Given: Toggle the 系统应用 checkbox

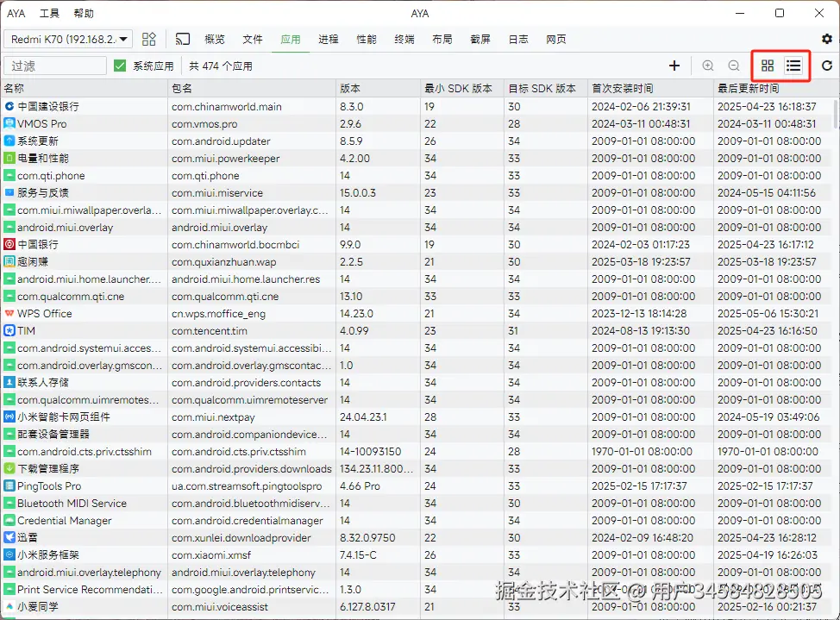Looking at the screenshot, I should (x=120, y=66).
